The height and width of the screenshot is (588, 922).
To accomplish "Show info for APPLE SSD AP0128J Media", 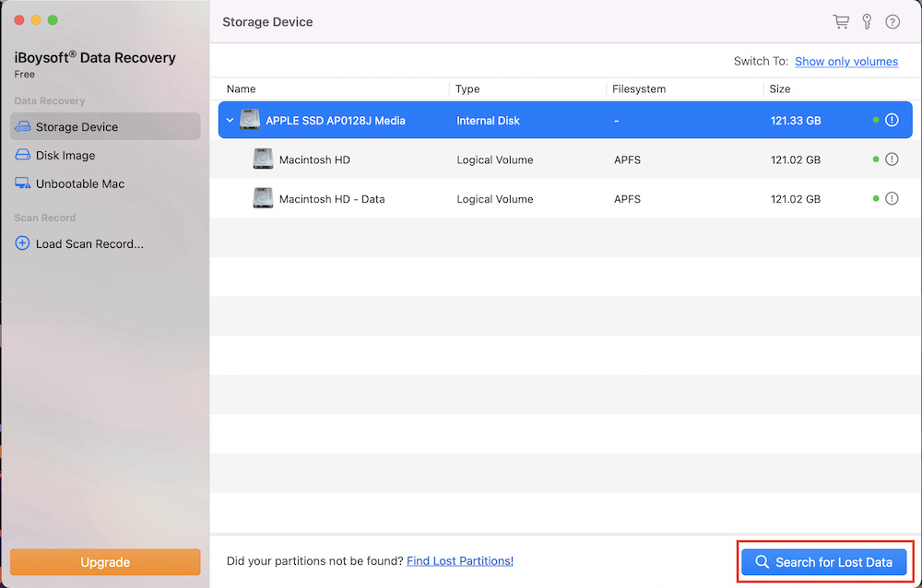I will pos(892,120).
